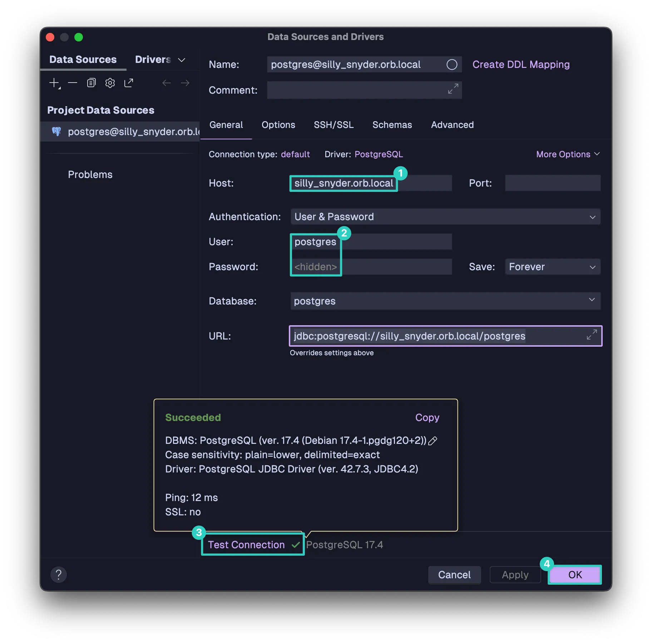The height and width of the screenshot is (644, 652).
Task: Switch to the Drivers tab
Action: [153, 59]
